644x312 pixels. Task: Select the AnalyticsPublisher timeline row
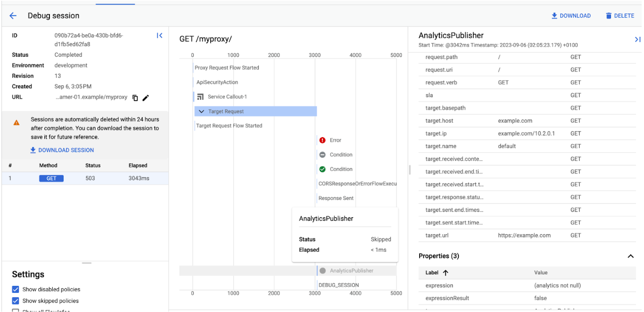pos(351,271)
